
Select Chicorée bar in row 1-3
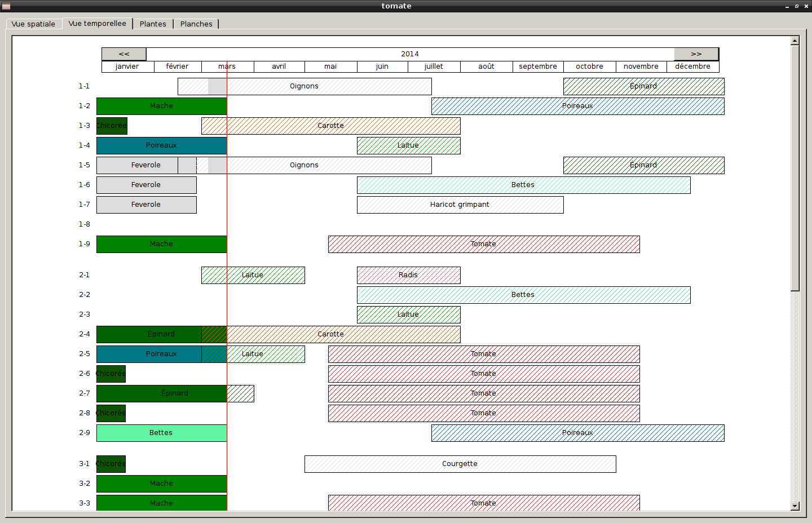tap(112, 126)
